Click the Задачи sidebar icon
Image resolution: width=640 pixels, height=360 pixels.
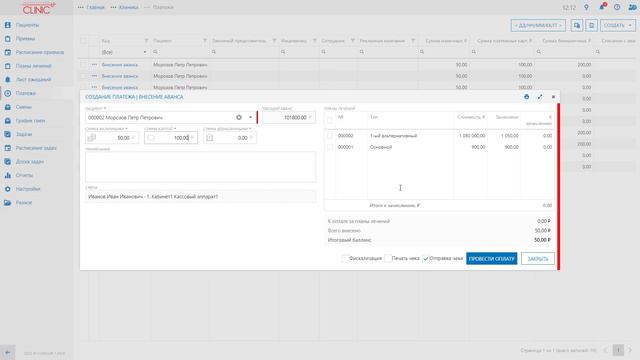click(8, 134)
